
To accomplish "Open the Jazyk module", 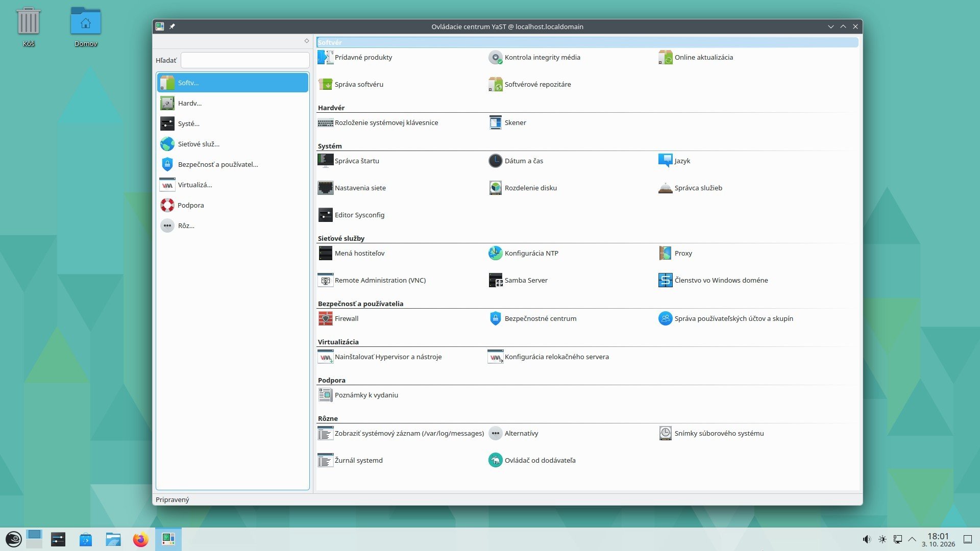I will (674, 161).
